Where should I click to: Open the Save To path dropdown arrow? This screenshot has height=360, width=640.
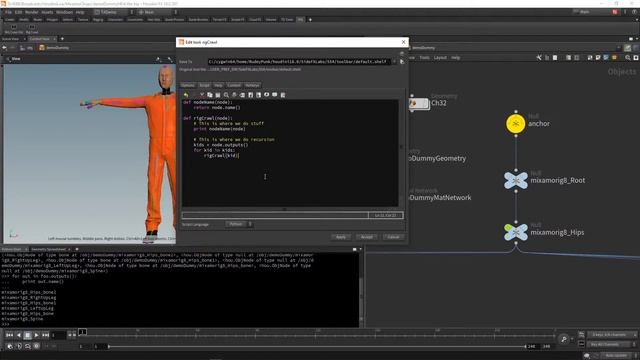coord(394,62)
